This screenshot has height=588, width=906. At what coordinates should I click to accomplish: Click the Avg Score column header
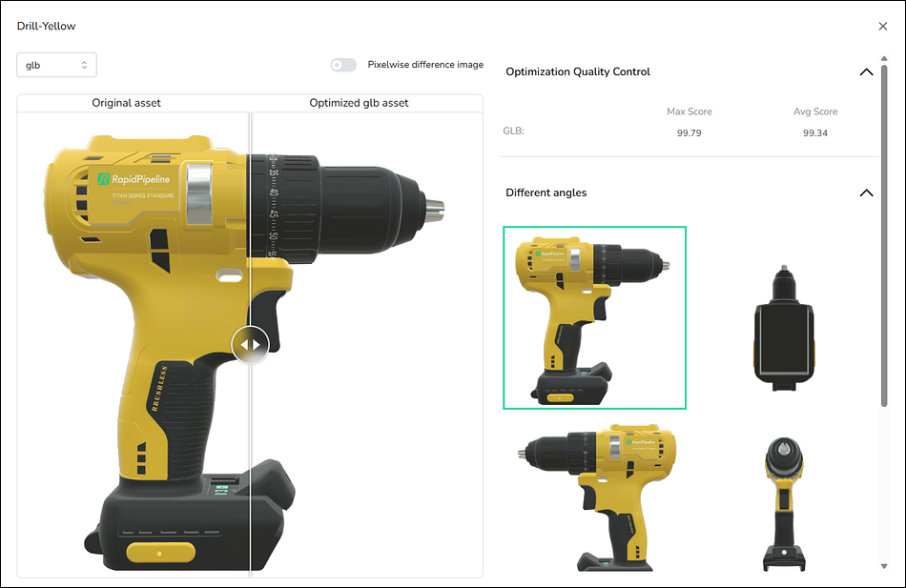pos(814,112)
